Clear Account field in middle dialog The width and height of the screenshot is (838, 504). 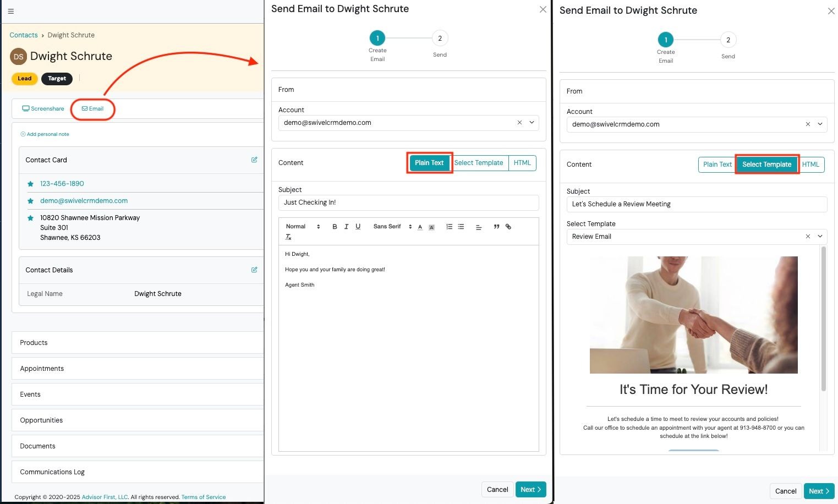(519, 123)
